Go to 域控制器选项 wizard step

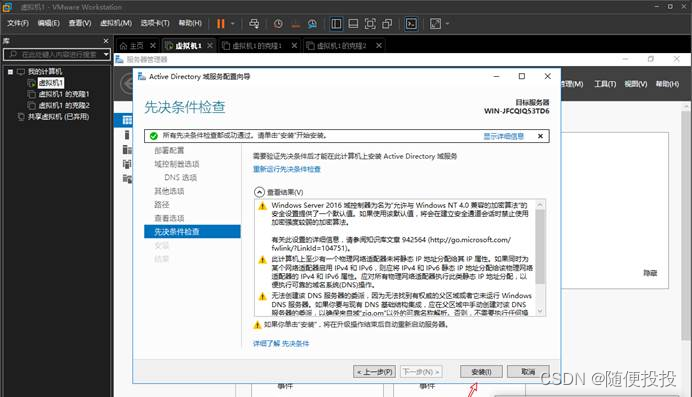click(x=177, y=164)
